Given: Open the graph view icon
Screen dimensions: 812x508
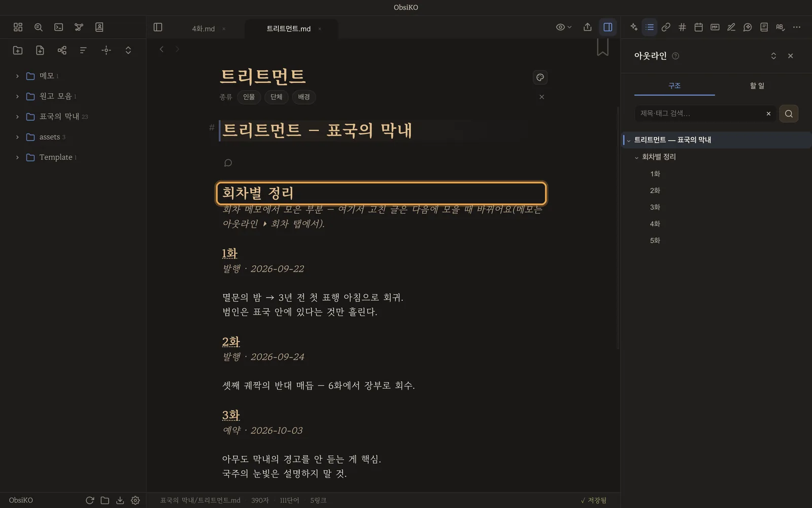Looking at the screenshot, I should [x=79, y=27].
